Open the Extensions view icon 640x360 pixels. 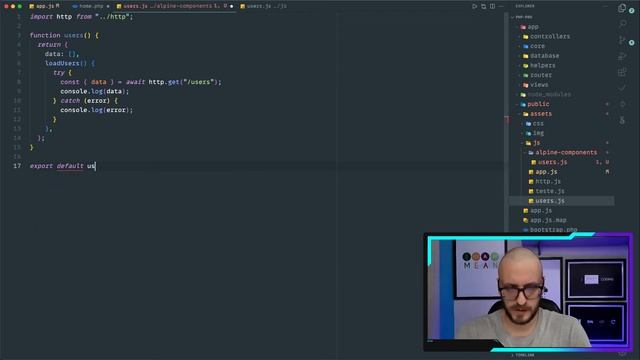coord(622,72)
